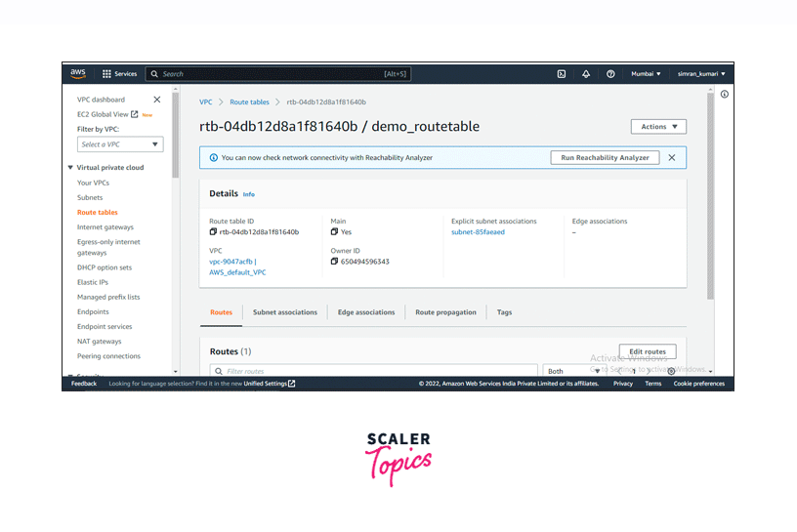Copy the route table ID
The image size is (797, 532).
tap(214, 232)
